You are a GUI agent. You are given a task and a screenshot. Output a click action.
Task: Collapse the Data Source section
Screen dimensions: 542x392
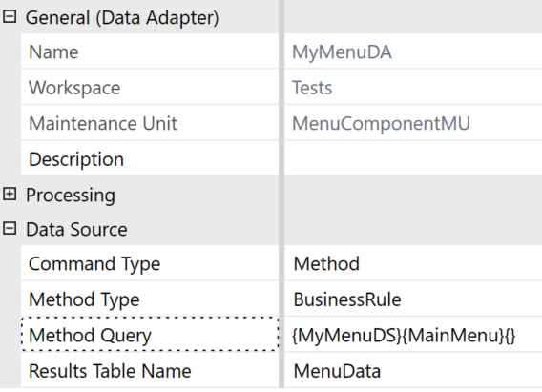click(x=10, y=229)
